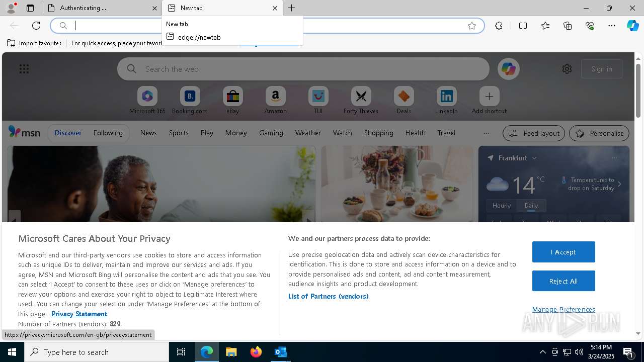Open the Health category
Screen dimensions: 644x362
point(415,133)
